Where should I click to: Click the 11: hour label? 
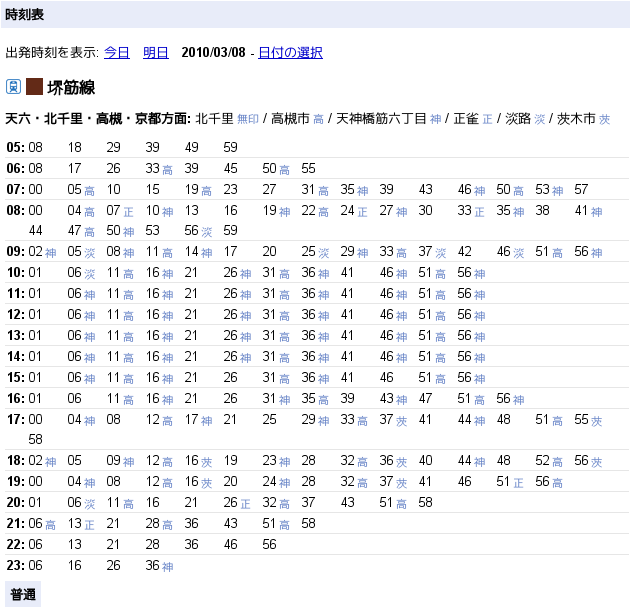click(16, 293)
